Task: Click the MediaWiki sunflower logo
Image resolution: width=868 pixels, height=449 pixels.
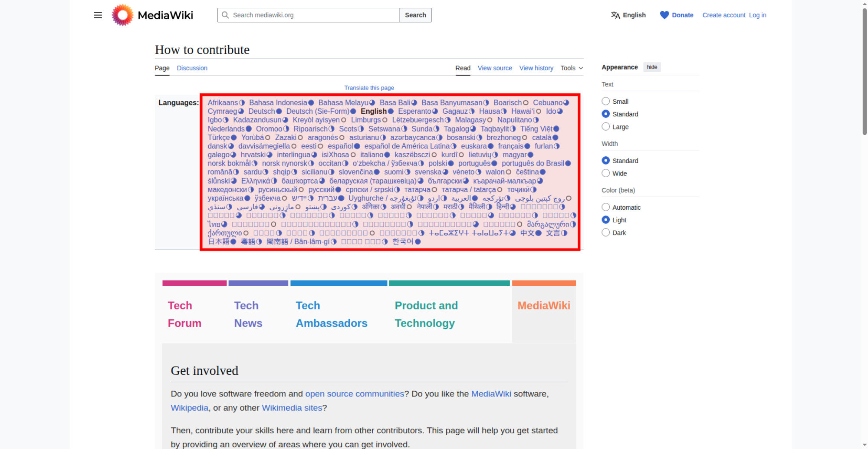Action: pos(122,15)
